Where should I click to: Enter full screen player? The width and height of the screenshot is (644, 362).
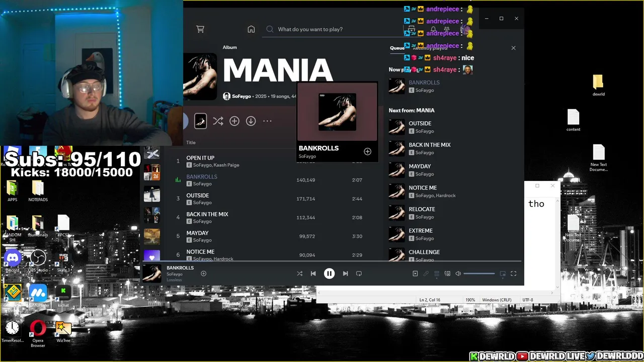[514, 274]
